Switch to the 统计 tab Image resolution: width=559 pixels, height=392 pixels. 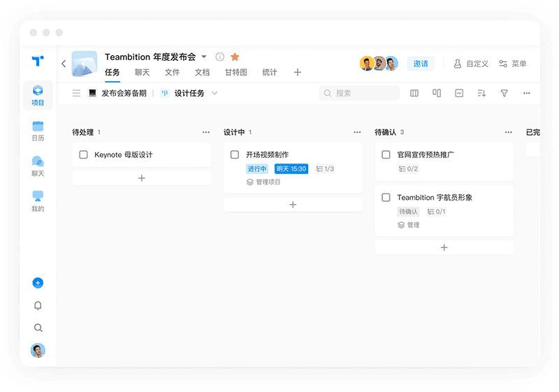tap(270, 73)
